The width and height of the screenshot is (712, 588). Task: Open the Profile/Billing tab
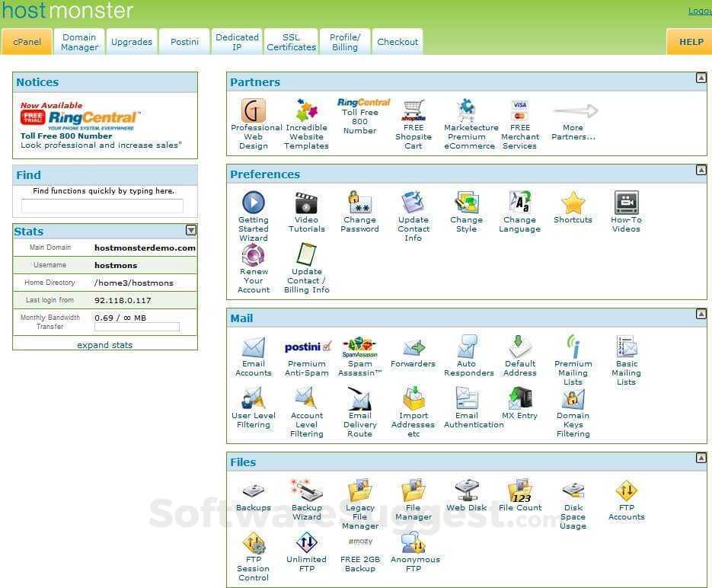[x=344, y=42]
